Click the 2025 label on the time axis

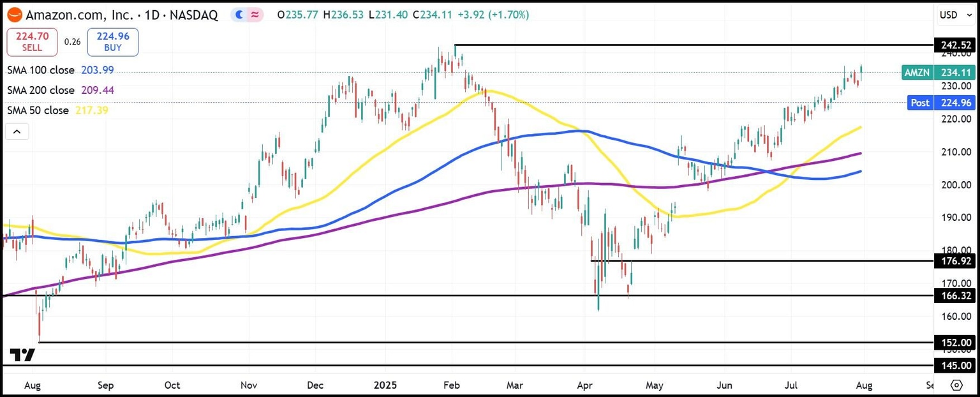point(385,385)
